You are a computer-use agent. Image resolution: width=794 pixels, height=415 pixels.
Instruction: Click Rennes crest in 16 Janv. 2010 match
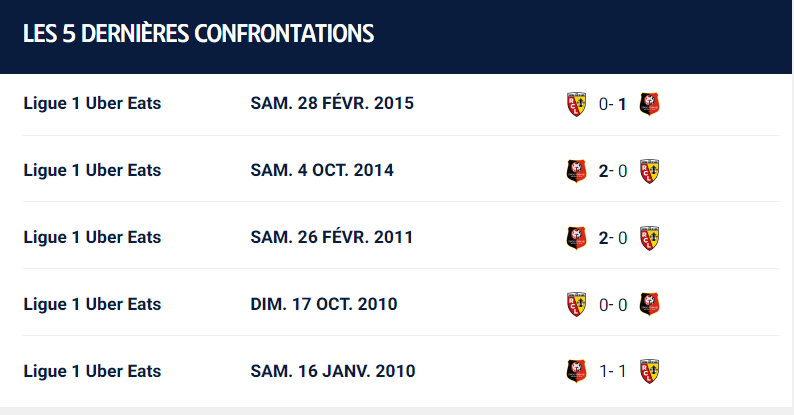pyautogui.click(x=576, y=371)
